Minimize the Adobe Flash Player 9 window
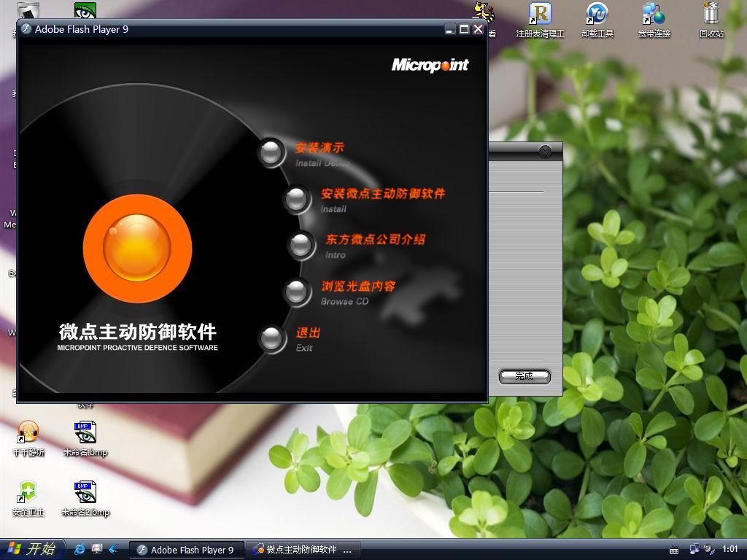Viewport: 747px width, 560px height. point(450,29)
